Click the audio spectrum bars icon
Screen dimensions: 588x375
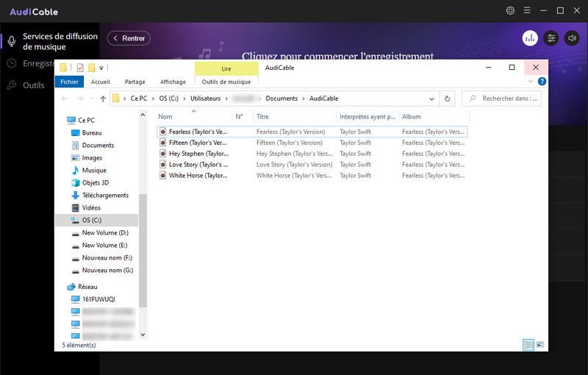tap(530, 38)
